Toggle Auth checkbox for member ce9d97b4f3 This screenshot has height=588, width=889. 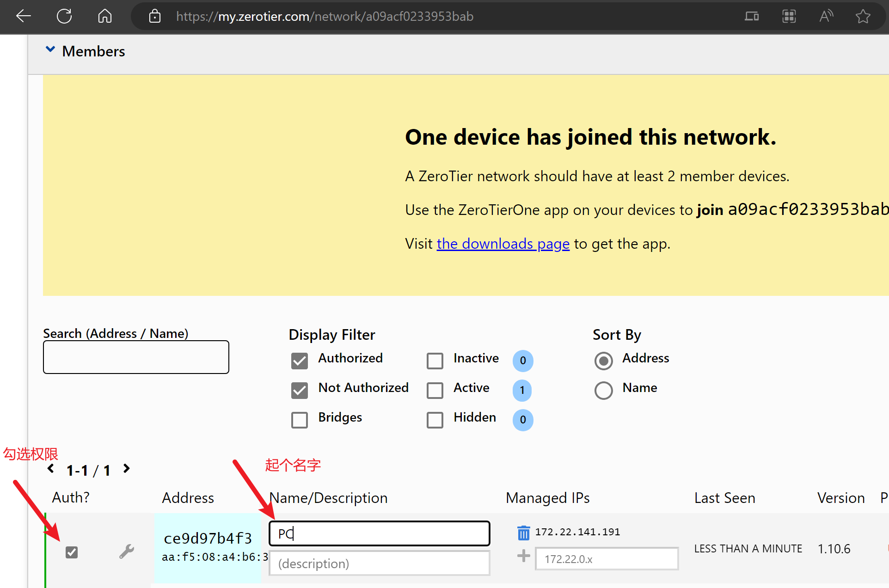[x=72, y=552]
